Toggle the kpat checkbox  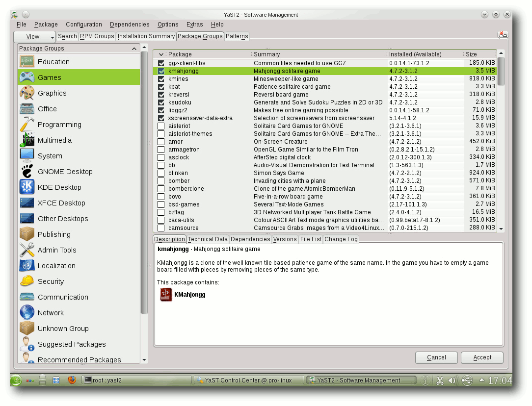pos(161,87)
